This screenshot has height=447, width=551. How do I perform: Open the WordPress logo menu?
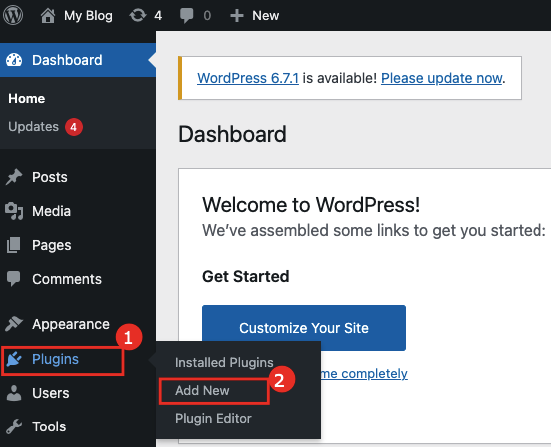pyautogui.click(x=13, y=15)
